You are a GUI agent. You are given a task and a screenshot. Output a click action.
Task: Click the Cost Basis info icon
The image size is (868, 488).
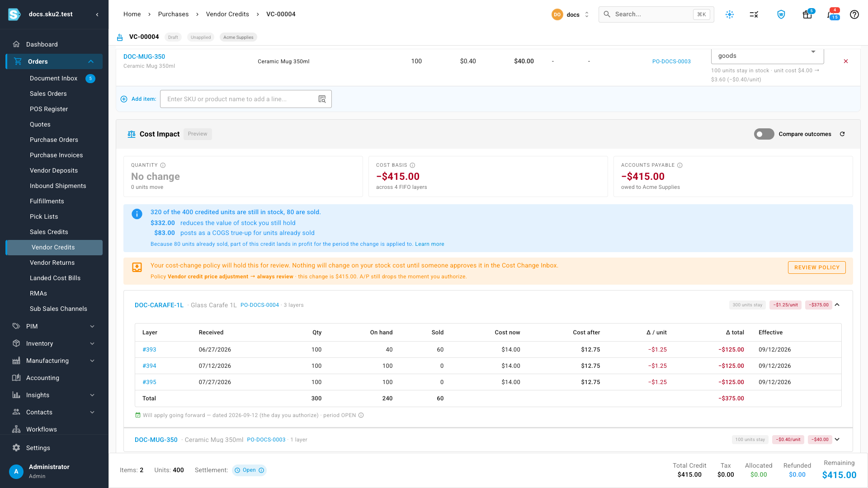point(412,165)
